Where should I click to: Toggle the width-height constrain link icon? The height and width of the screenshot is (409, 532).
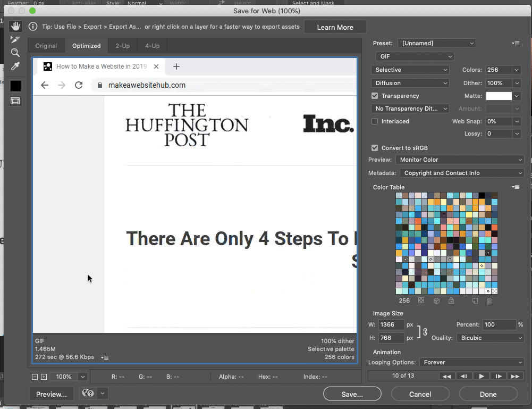point(425,331)
